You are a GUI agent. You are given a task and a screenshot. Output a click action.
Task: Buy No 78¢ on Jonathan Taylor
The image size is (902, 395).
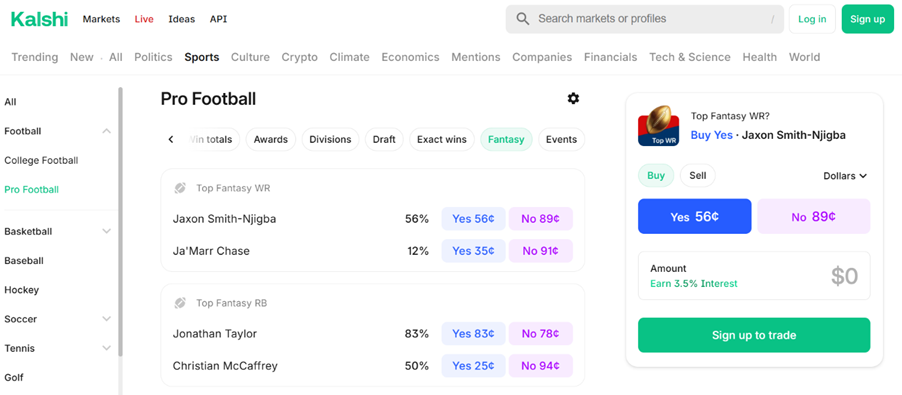click(x=541, y=333)
